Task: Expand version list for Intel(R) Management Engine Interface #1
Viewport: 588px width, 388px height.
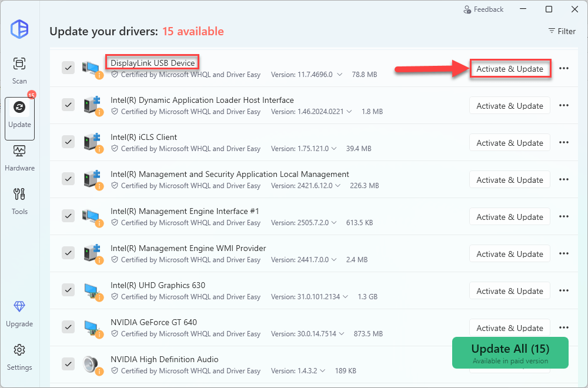Action: tap(334, 223)
